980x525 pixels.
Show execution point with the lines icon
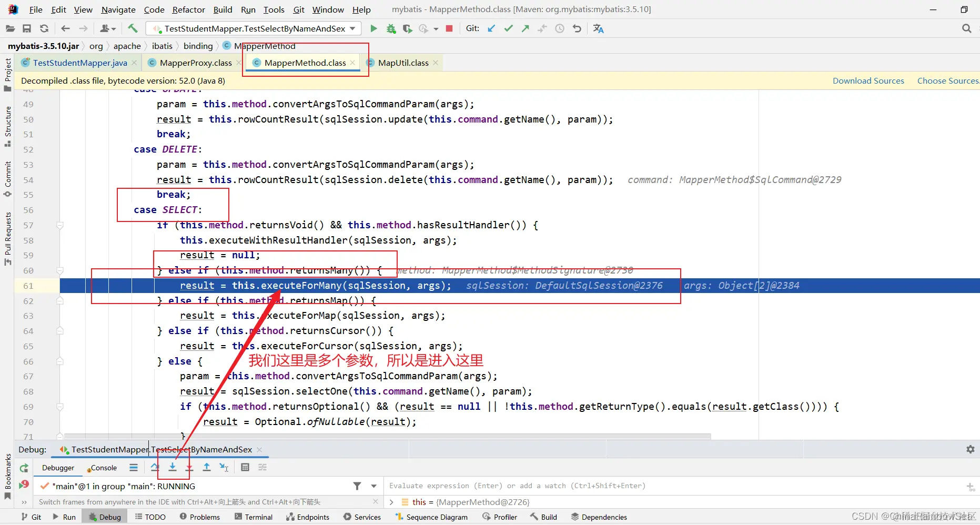click(x=134, y=467)
